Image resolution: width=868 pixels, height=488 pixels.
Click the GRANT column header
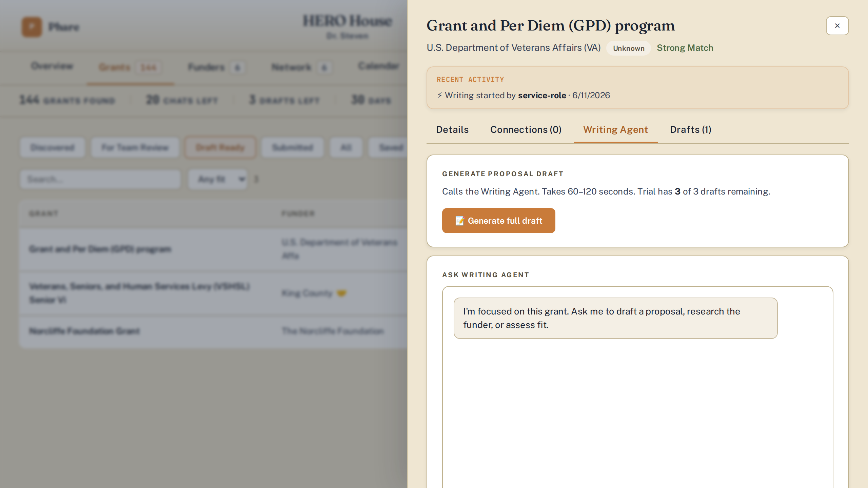44,213
